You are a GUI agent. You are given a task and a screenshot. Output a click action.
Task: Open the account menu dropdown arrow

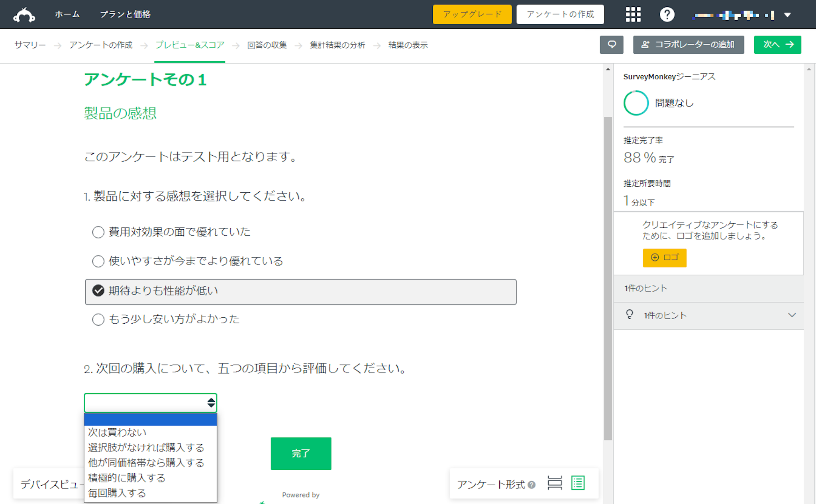coord(787,15)
